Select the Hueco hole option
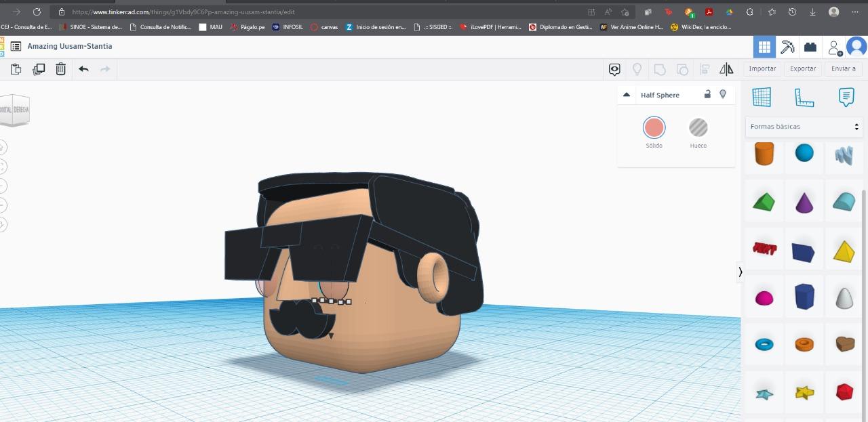The height and width of the screenshot is (422, 868). [698, 127]
